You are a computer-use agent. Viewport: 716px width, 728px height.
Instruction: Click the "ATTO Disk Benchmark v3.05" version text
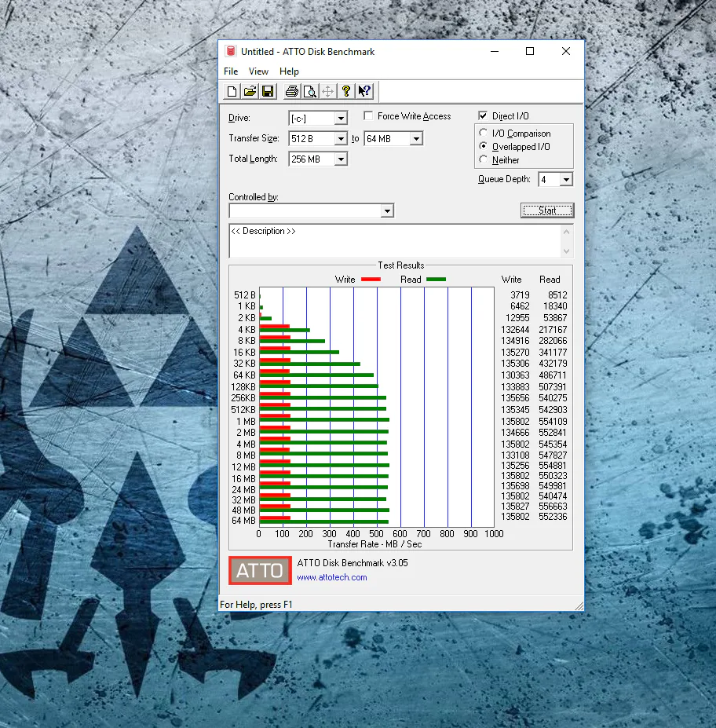[353, 563]
